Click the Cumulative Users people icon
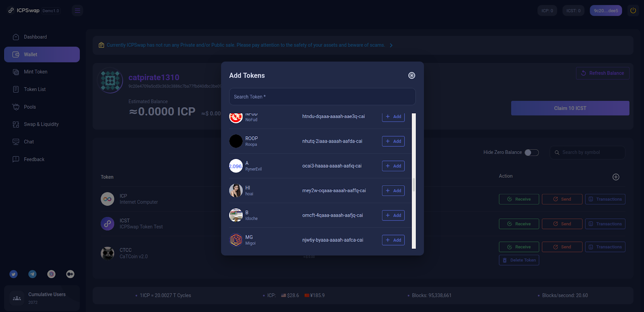The height and width of the screenshot is (312, 644). (x=17, y=298)
